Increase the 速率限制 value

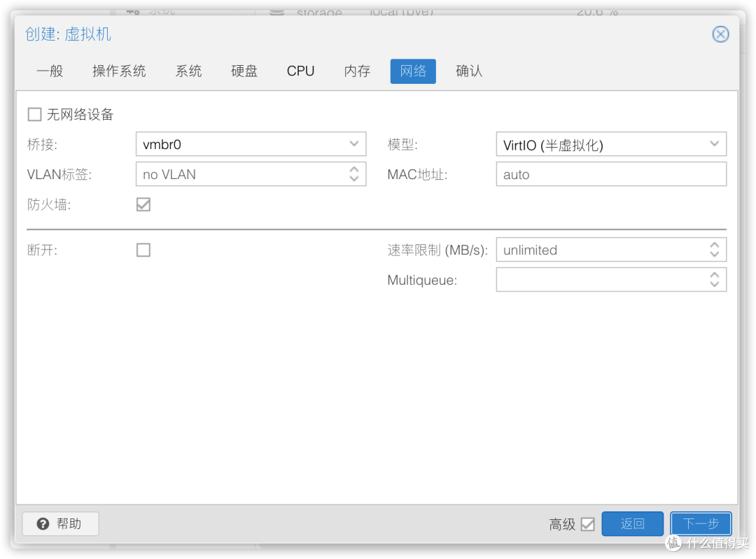coord(714,246)
